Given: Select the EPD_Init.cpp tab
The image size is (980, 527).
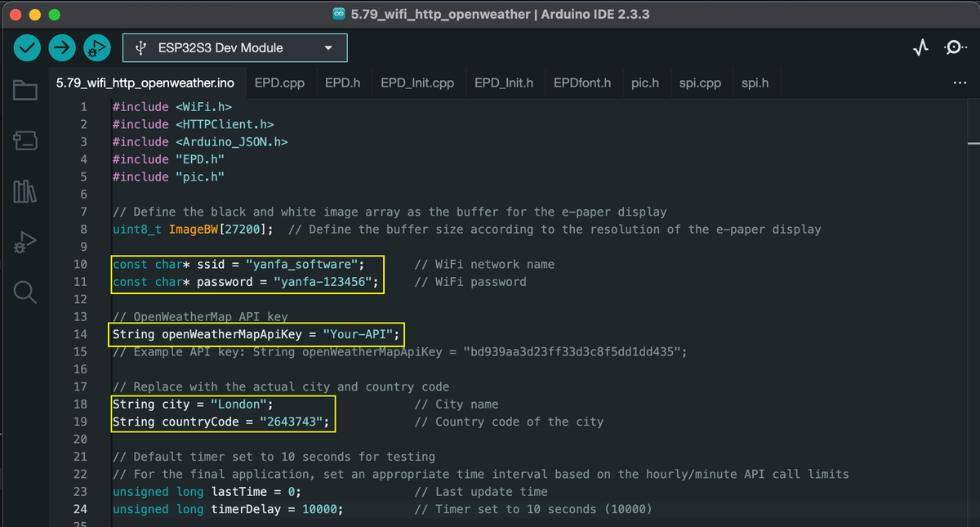Looking at the screenshot, I should pyautogui.click(x=417, y=83).
